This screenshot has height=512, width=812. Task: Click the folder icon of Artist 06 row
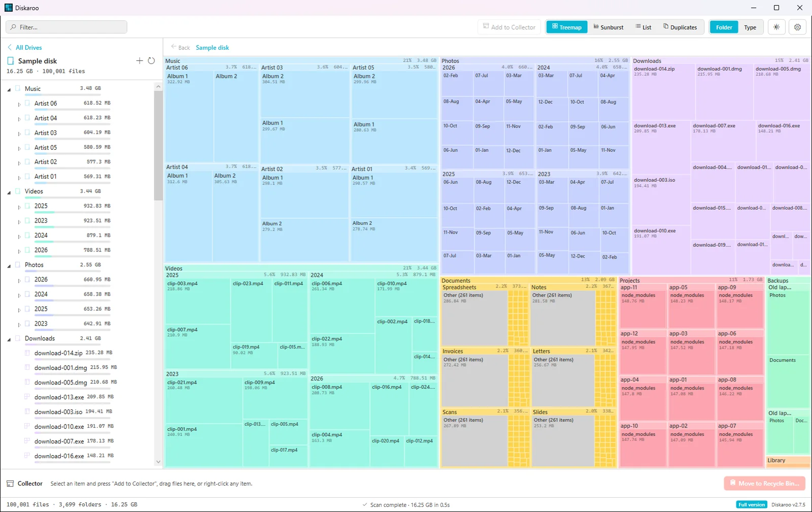27,103
